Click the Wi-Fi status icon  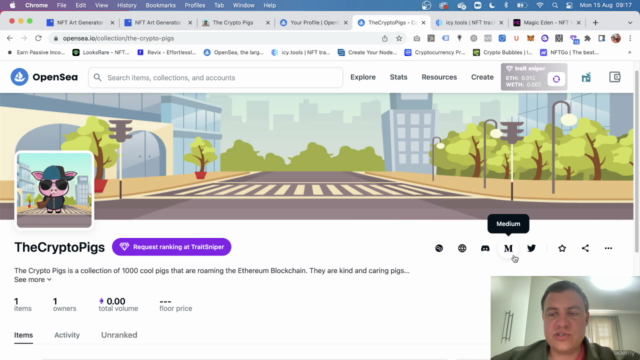(x=540, y=5)
